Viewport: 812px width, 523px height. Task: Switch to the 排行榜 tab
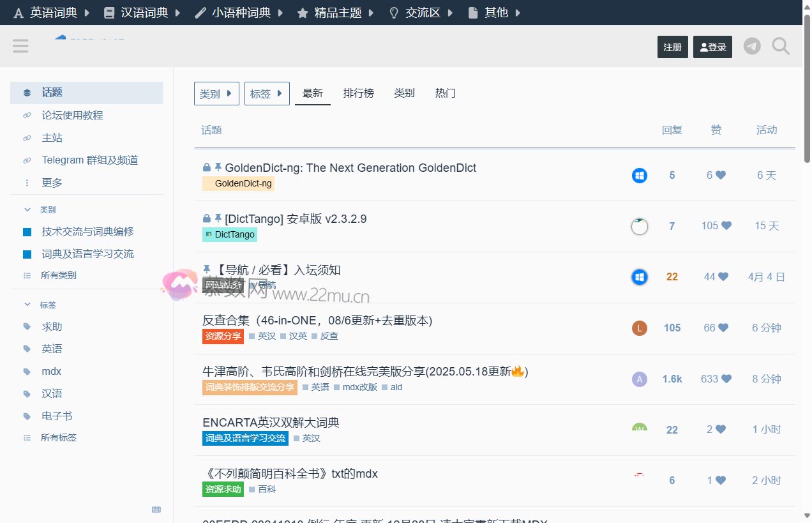tap(358, 93)
